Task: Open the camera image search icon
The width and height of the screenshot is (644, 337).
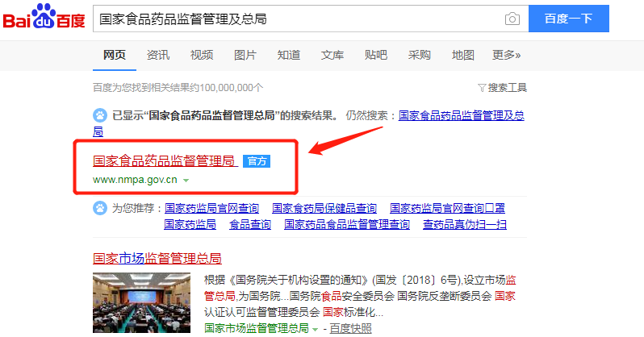Action: coord(512,19)
